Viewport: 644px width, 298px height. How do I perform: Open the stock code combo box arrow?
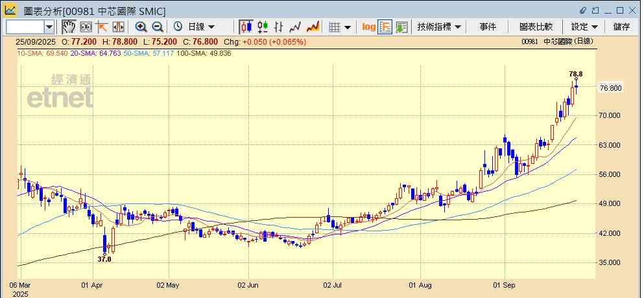49,27
